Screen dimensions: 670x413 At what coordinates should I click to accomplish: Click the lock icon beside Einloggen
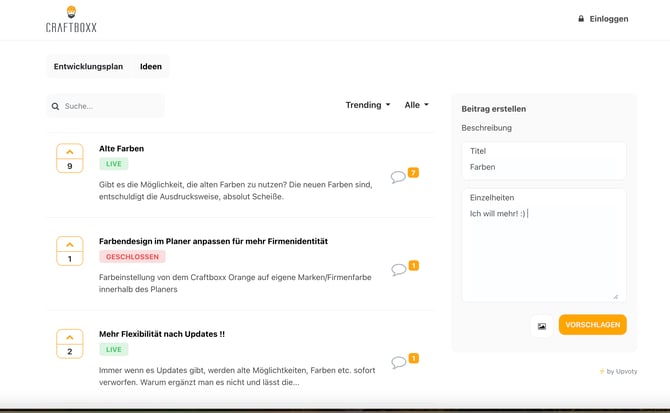click(x=581, y=18)
